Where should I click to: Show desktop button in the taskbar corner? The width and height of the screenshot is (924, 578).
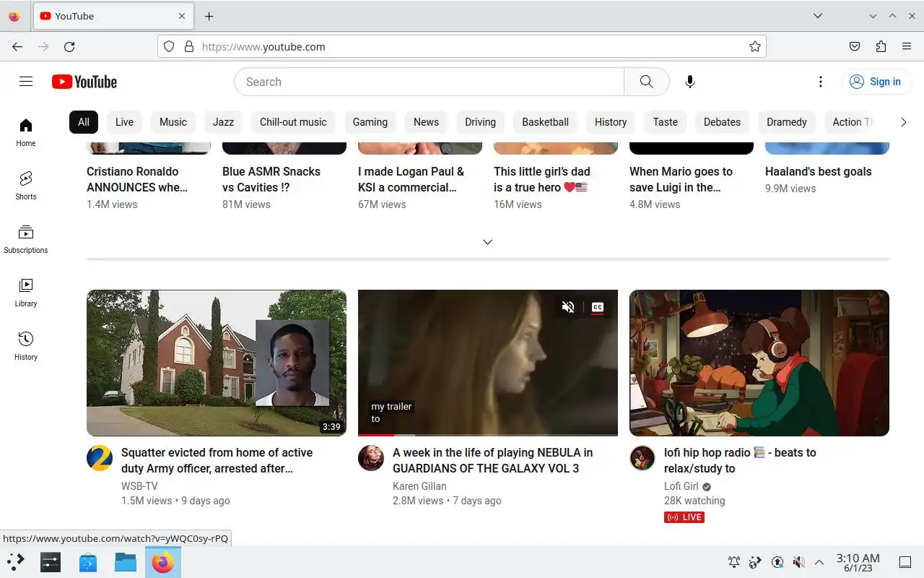[x=905, y=562]
